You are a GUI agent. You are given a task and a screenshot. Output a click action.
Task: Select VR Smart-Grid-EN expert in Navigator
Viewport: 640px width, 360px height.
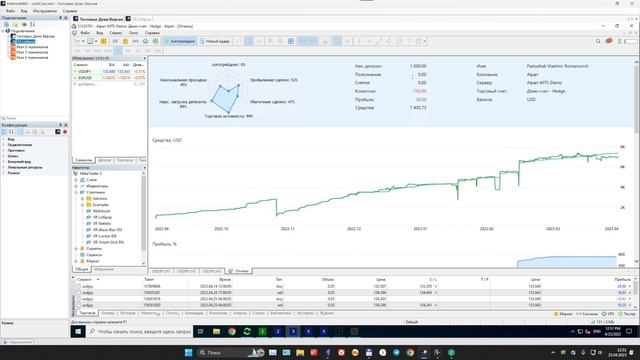coord(108,242)
